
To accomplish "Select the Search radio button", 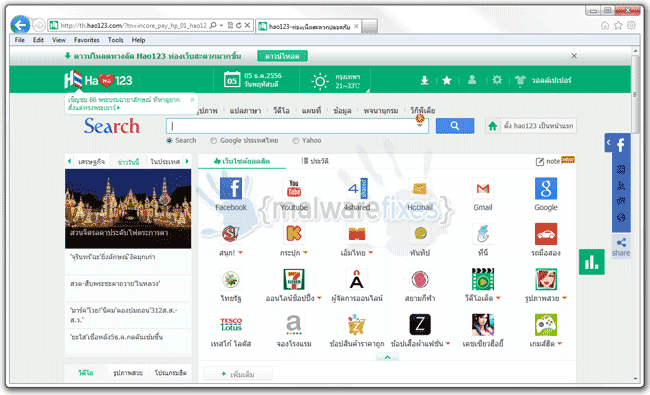I will [x=169, y=141].
